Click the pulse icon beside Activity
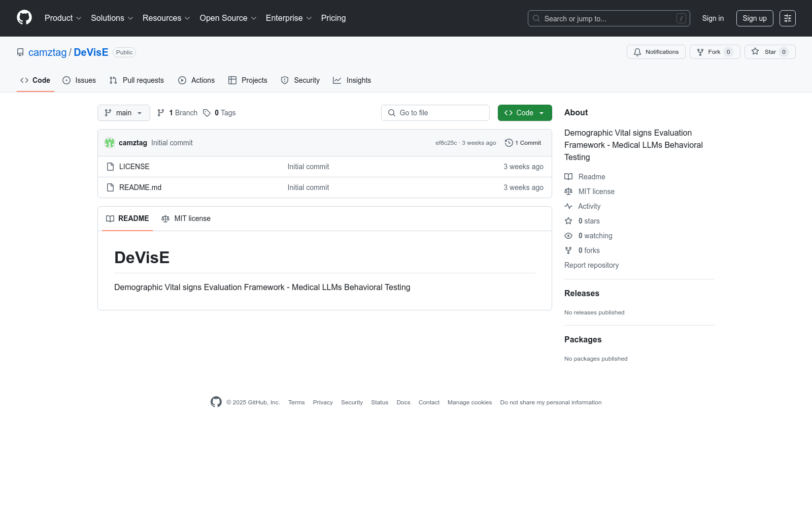 [x=568, y=206]
